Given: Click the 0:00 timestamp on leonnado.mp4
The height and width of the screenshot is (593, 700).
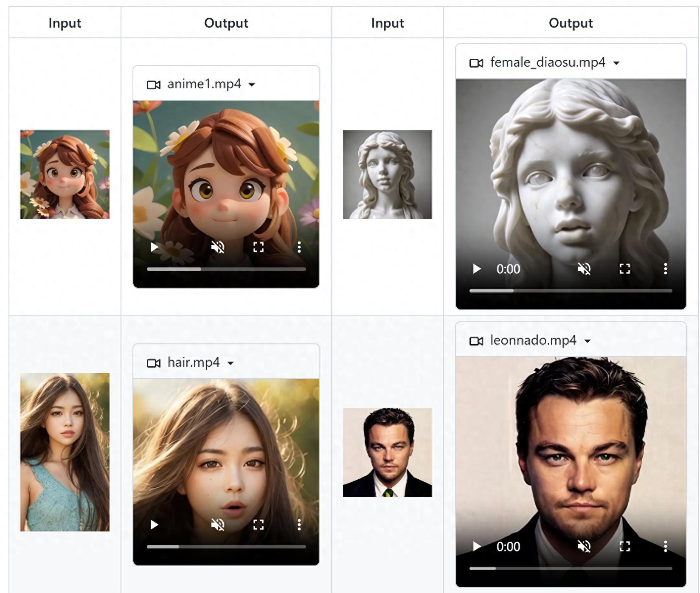Looking at the screenshot, I should click(x=508, y=547).
